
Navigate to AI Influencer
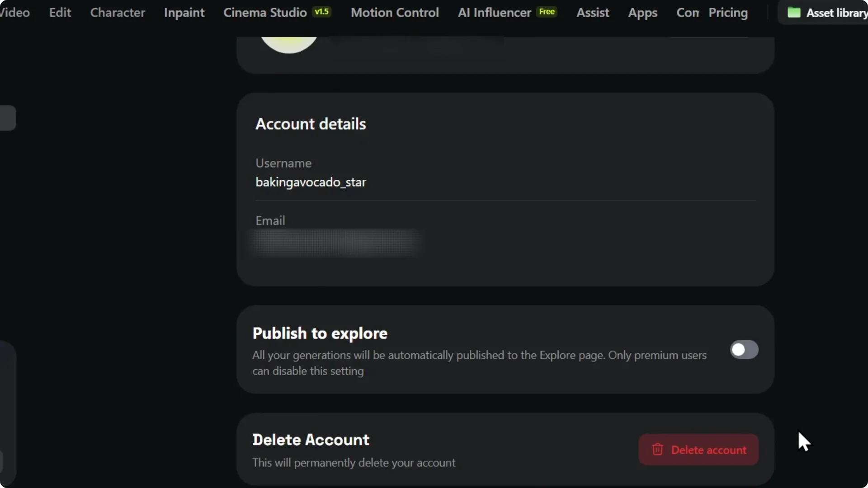click(x=494, y=12)
